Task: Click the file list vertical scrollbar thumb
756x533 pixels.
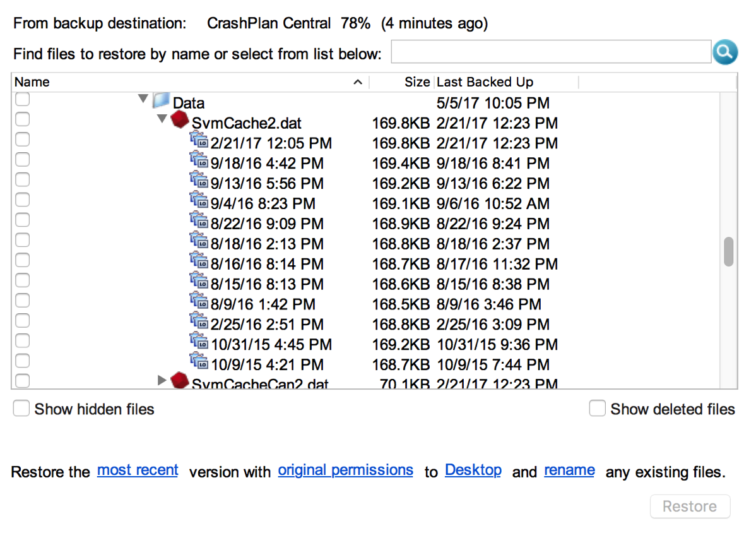Action: point(729,252)
